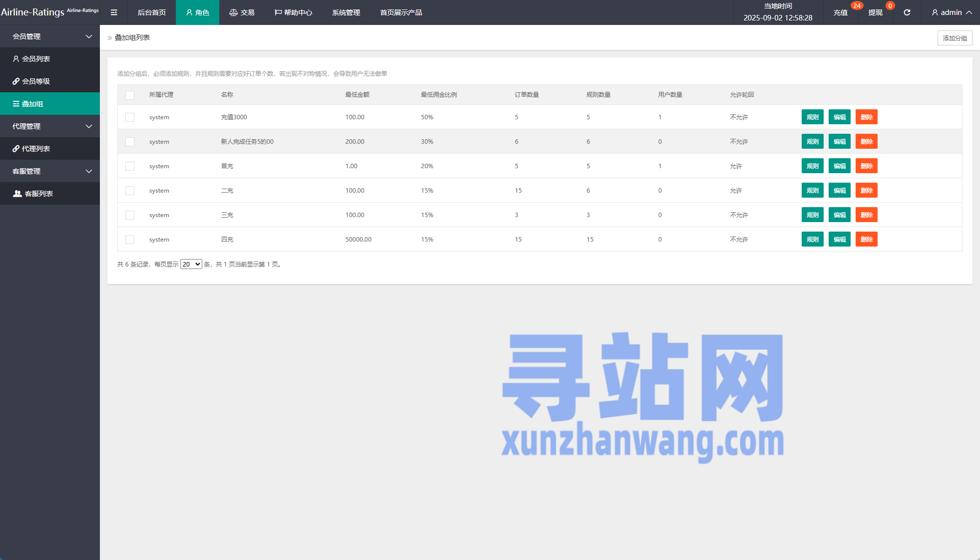Click the 24 recharge notification badge
The width and height of the screenshot is (980, 560).
tap(857, 6)
